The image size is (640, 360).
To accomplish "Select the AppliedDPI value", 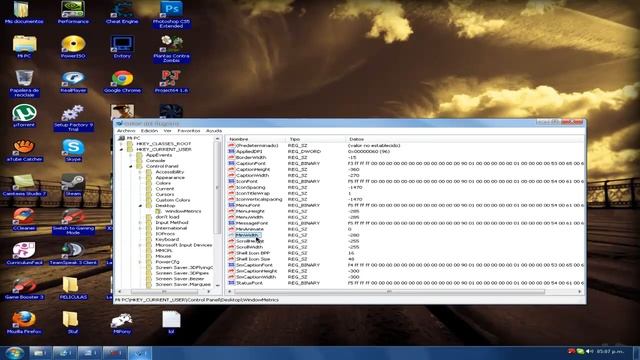I will click(249, 151).
